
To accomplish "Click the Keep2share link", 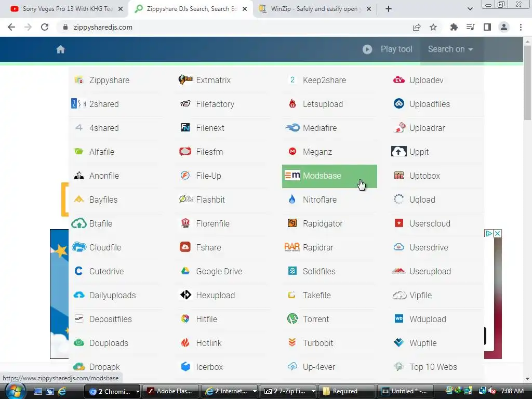I will [x=324, y=80].
